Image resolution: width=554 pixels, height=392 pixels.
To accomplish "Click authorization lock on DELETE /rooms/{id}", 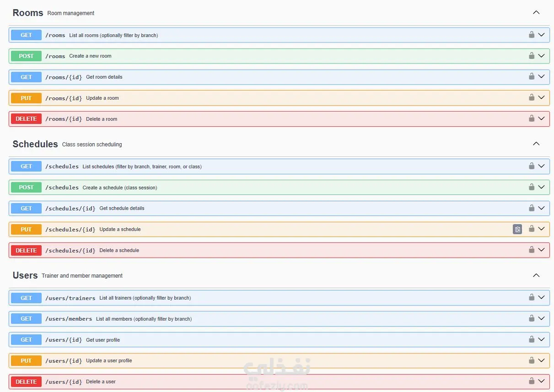I will point(531,118).
